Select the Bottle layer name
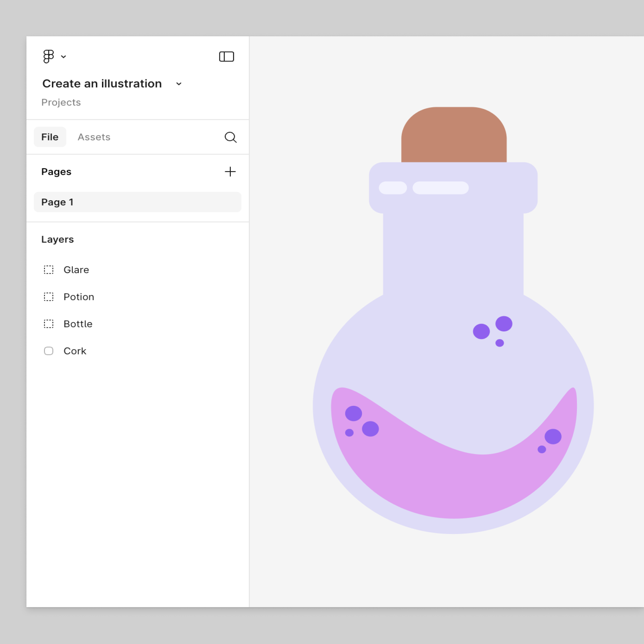 tap(78, 324)
